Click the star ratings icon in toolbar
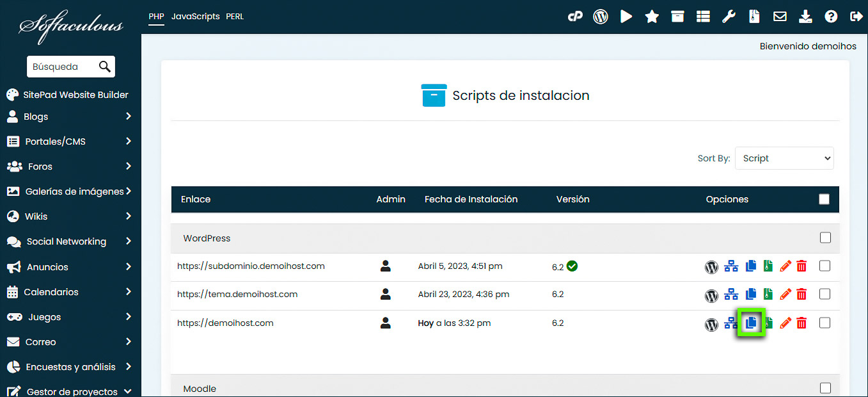The height and width of the screenshot is (397, 868). [x=652, y=17]
